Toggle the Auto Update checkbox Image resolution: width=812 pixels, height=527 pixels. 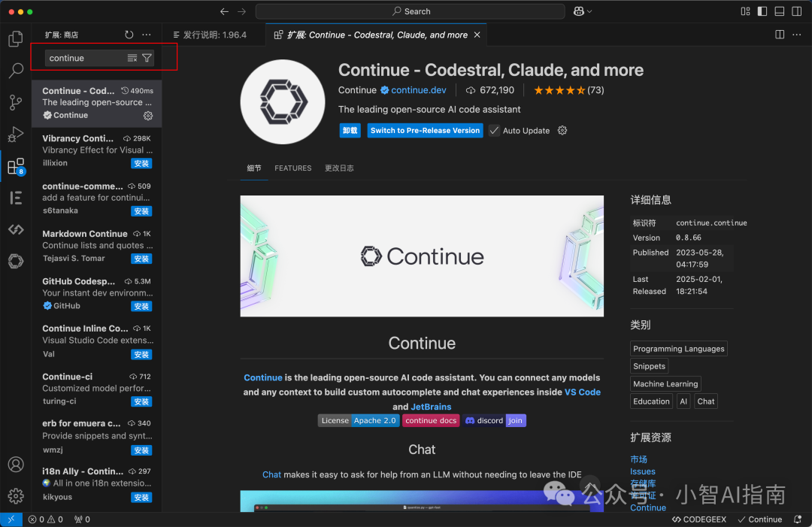coord(494,131)
